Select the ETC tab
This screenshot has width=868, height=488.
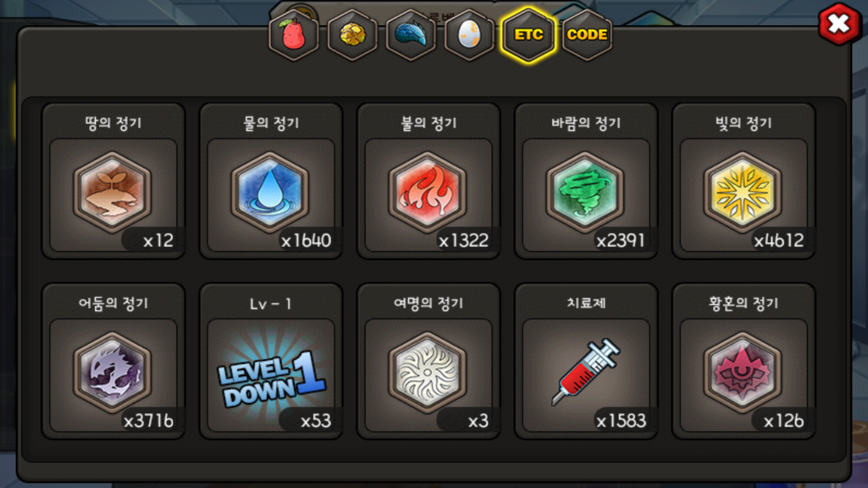[x=528, y=35]
